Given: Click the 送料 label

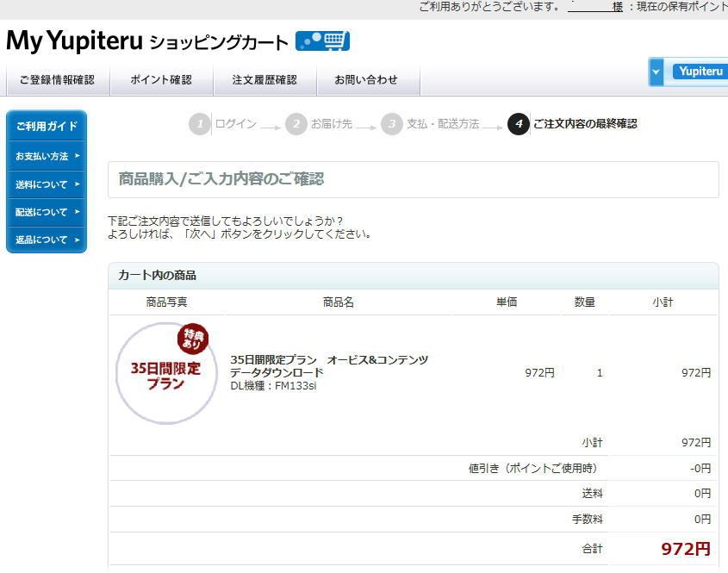Looking at the screenshot, I should point(593,493).
